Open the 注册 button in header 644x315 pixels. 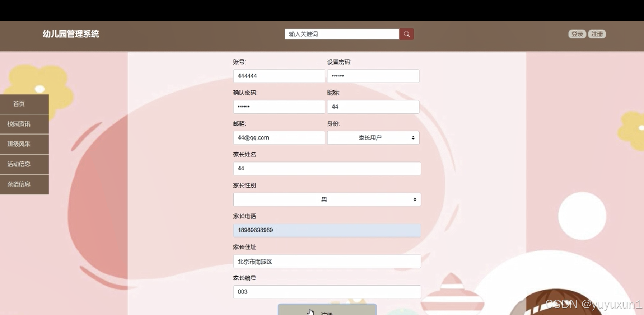597,34
